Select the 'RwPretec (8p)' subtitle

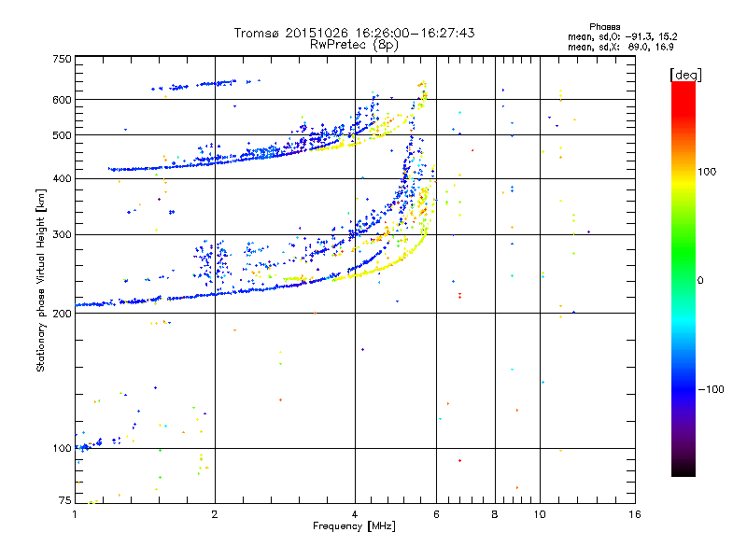click(x=354, y=45)
